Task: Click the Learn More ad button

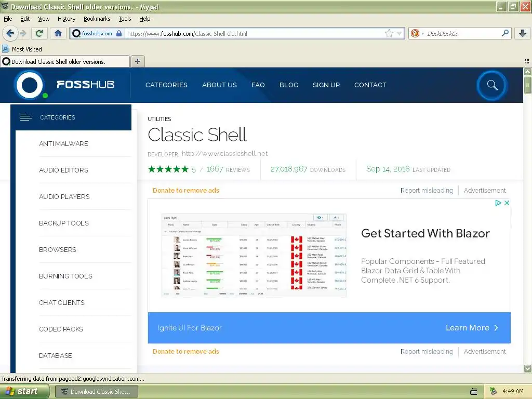Action: tap(472, 328)
